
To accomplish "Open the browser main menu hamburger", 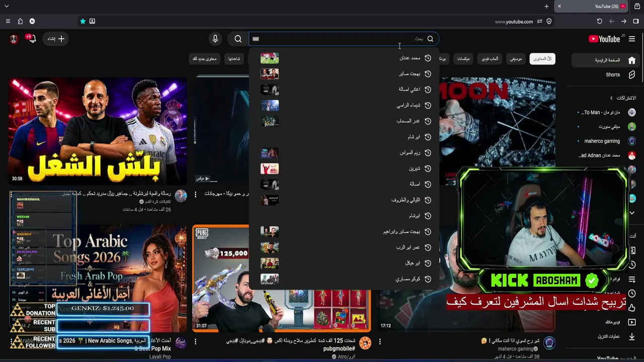I will coord(8,21).
